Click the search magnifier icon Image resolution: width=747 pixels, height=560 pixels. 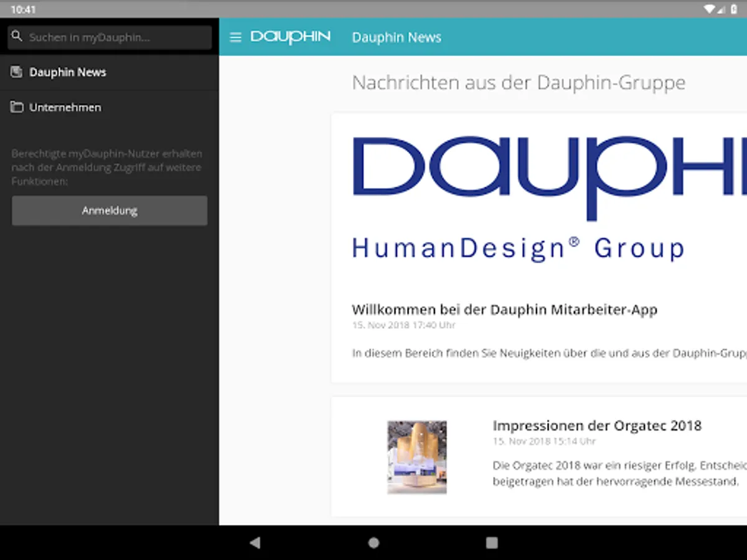pyautogui.click(x=17, y=37)
